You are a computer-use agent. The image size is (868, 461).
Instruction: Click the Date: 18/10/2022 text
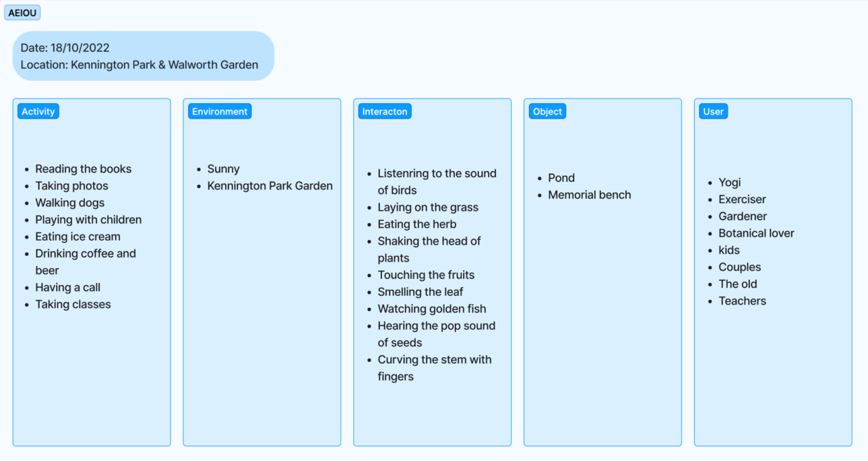65,48
